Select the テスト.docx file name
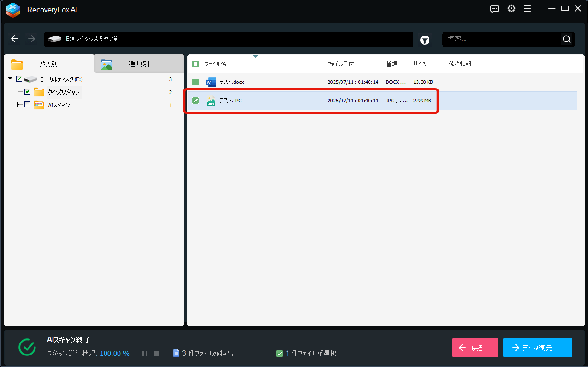The height and width of the screenshot is (367, 588). [232, 82]
